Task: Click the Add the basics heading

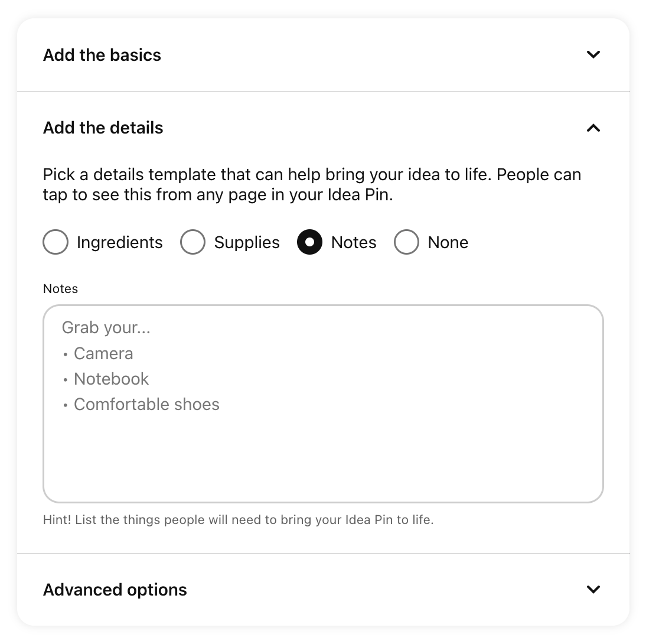Action: click(x=102, y=54)
